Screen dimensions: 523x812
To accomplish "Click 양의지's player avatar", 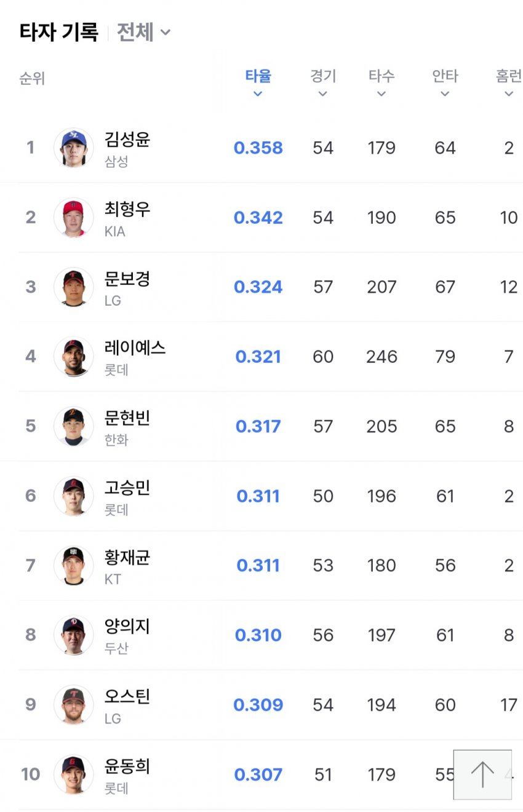I will (74, 635).
